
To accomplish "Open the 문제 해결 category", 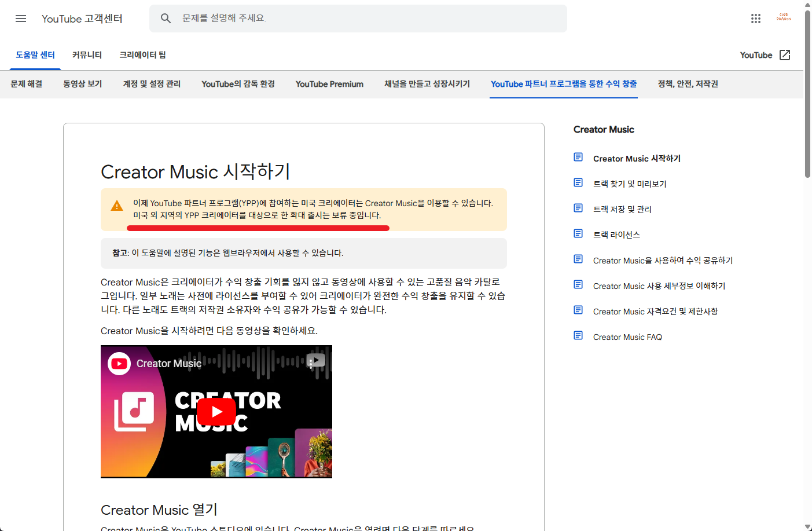I will pyautogui.click(x=27, y=84).
